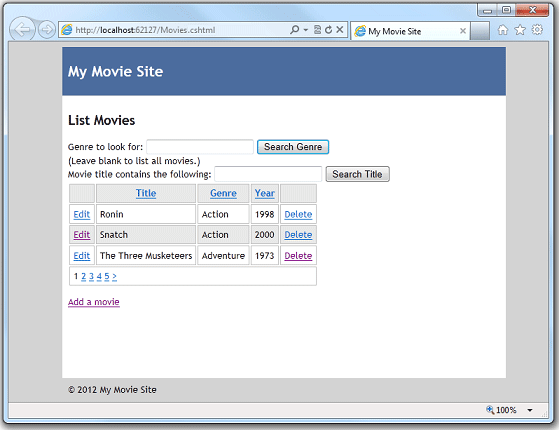Edit the Snatch movie row
Viewport: 559px width, 430px height.
[82, 235]
